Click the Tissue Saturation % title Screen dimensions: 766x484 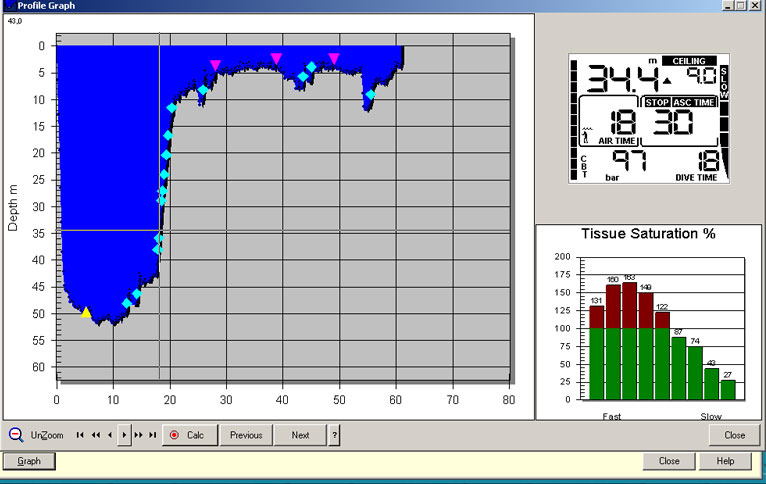click(x=648, y=233)
